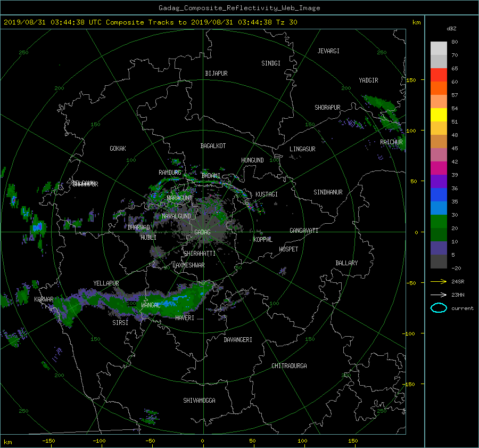This screenshot has height=448, width=479.
Task: Click the DAVANGERI label
Action: coord(238,340)
